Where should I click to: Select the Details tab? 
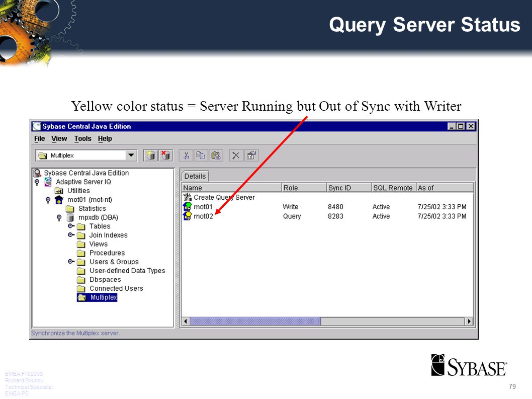coord(195,176)
